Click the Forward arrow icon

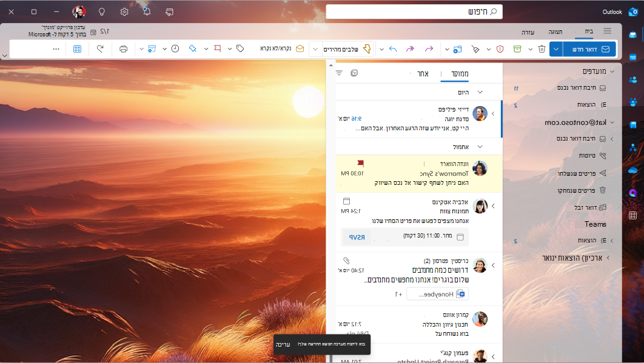click(x=429, y=49)
